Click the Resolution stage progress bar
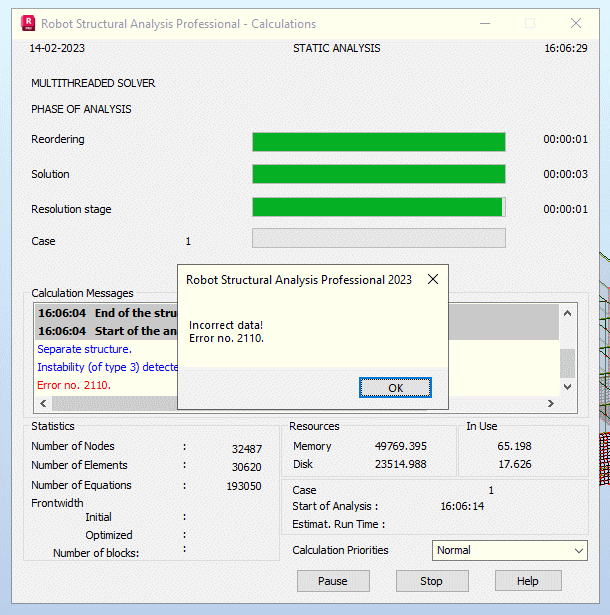This screenshot has width=610, height=615. pyautogui.click(x=379, y=207)
